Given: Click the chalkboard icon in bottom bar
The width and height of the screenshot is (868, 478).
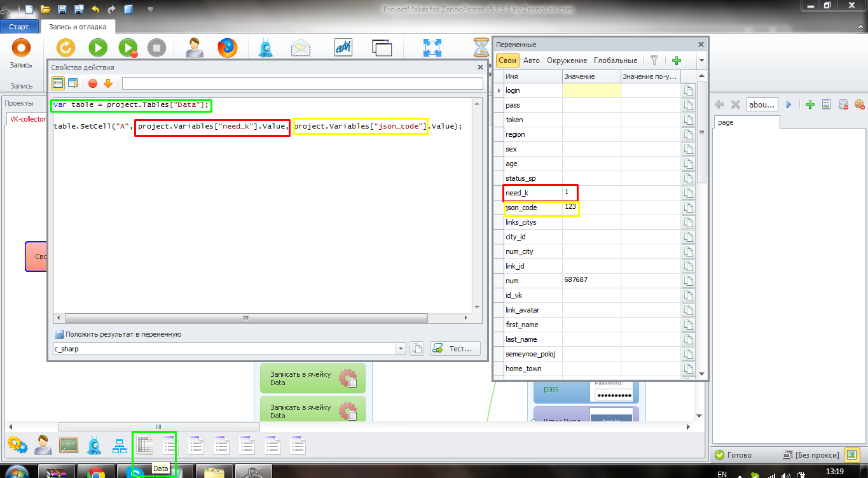Looking at the screenshot, I should [69, 445].
